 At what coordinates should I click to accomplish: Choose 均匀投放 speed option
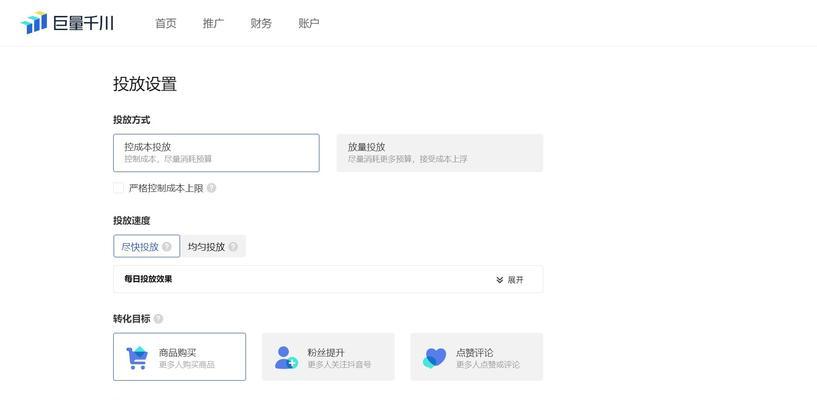point(213,246)
